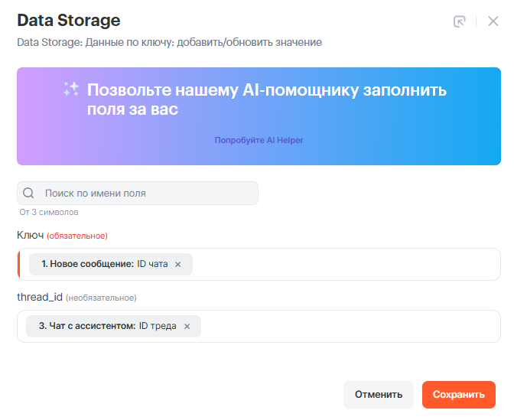
Task: Click the AI helper banner heading
Action: pyautogui.click(x=266, y=99)
